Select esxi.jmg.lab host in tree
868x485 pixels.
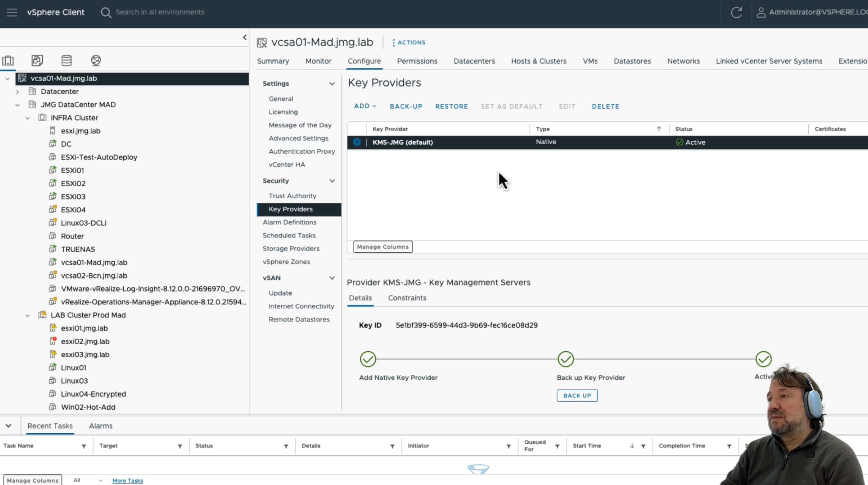click(81, 131)
